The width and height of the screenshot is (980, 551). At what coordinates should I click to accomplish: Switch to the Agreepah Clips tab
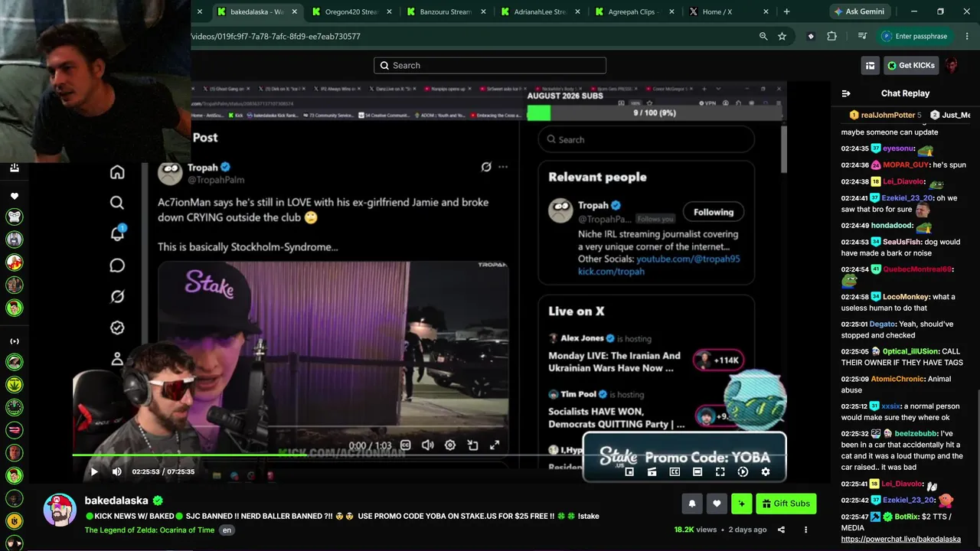click(x=634, y=11)
